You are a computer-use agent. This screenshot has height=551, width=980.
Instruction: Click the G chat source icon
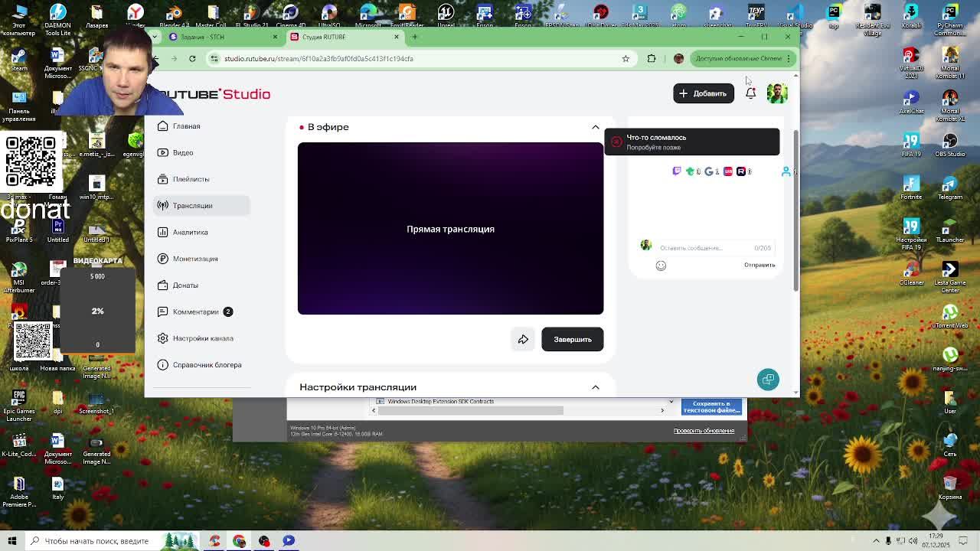tap(708, 171)
